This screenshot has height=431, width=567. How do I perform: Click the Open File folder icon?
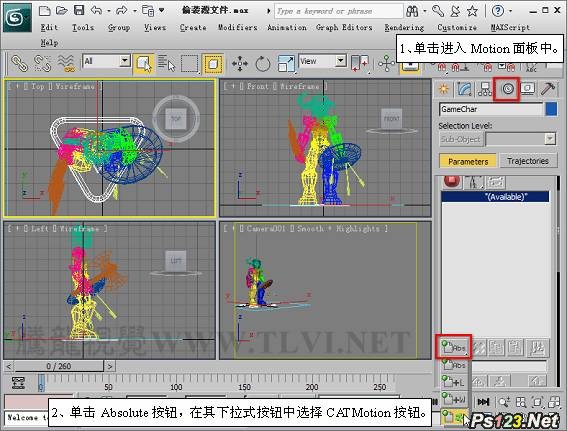click(61, 10)
